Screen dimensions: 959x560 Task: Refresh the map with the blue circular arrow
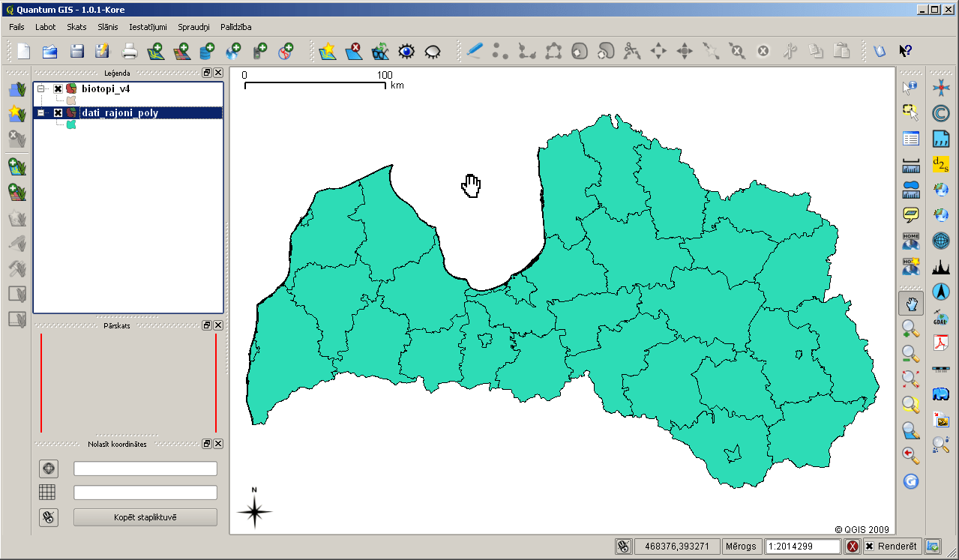point(910,481)
